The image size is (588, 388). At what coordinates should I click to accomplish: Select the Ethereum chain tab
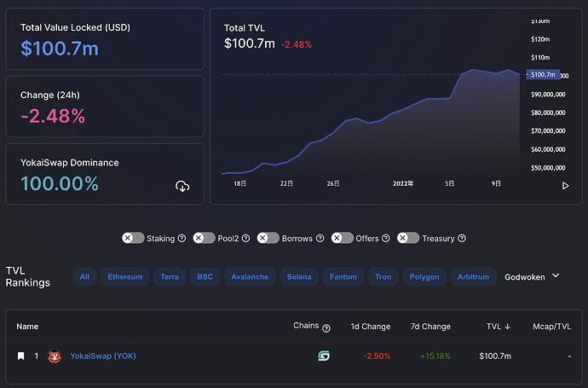125,277
